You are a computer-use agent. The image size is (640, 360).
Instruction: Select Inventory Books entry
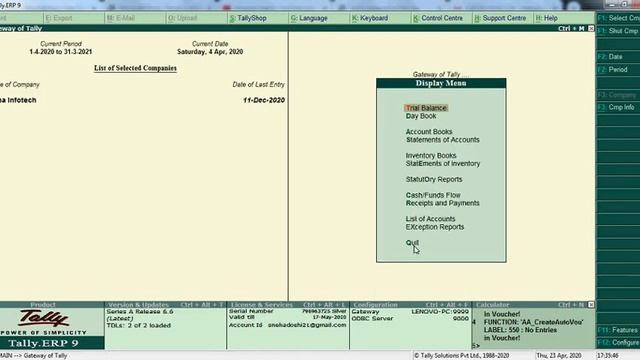coord(431,156)
